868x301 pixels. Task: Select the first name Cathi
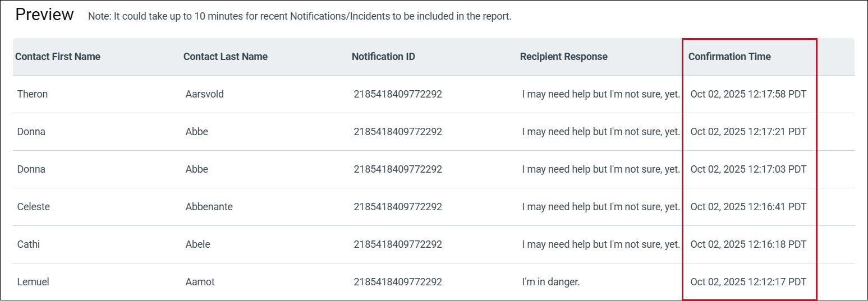click(x=29, y=244)
